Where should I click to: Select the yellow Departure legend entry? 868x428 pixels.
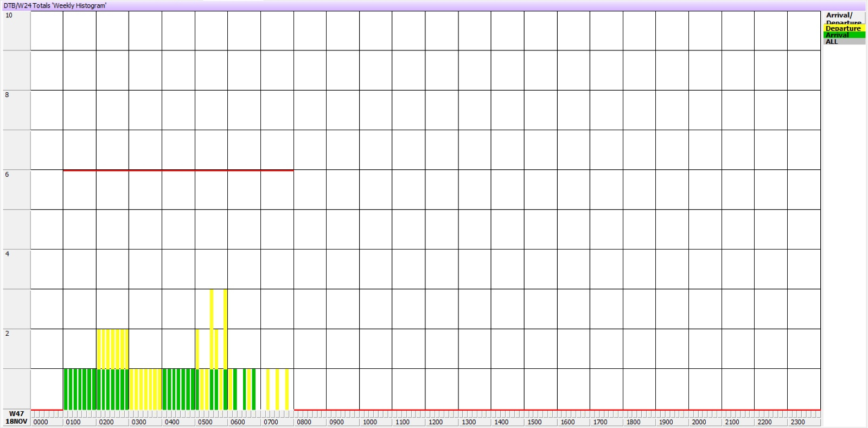point(843,28)
